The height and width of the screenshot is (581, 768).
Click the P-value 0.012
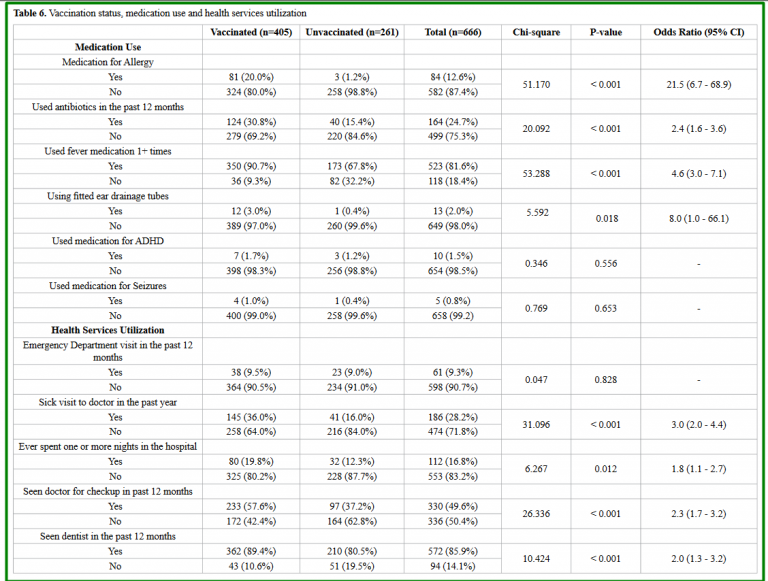(x=606, y=469)
